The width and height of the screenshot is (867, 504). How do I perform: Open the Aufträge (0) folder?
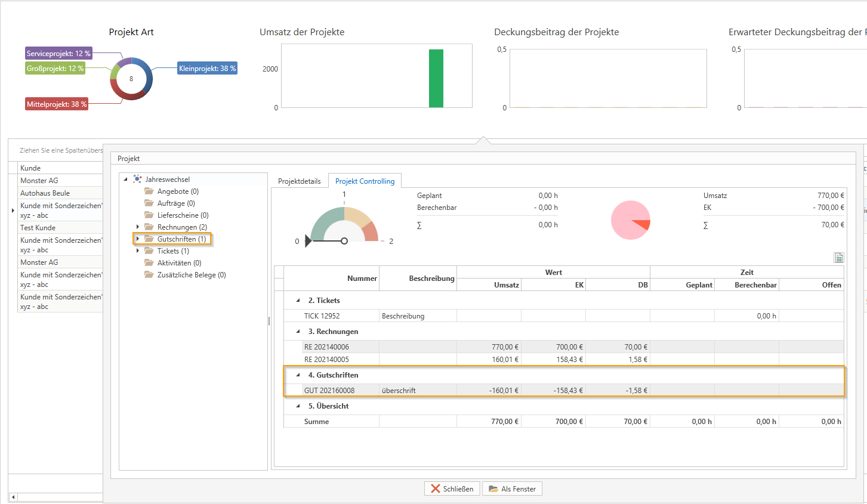pyautogui.click(x=175, y=203)
